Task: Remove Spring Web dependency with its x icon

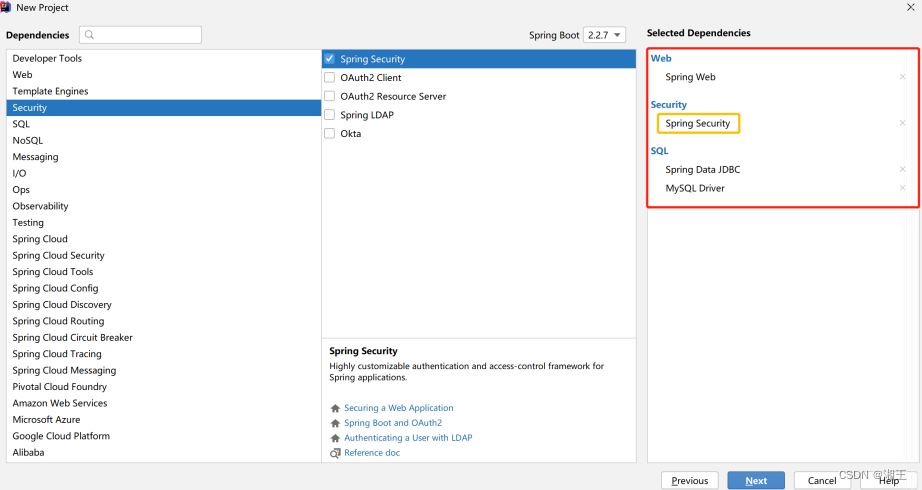Action: (x=902, y=77)
